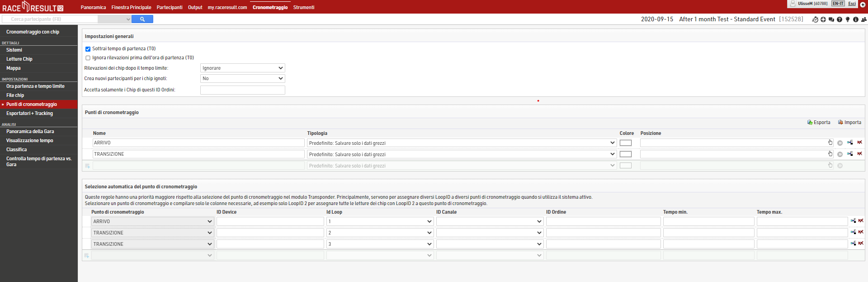
Task: Click the Esci logout link
Action: click(x=852, y=4)
